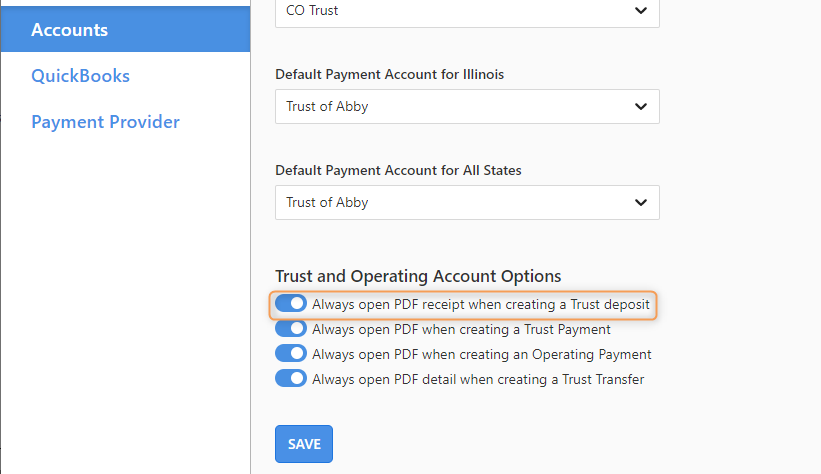The width and height of the screenshot is (821, 474).
Task: Select the Accounts sidebar item
Action: pos(125,29)
